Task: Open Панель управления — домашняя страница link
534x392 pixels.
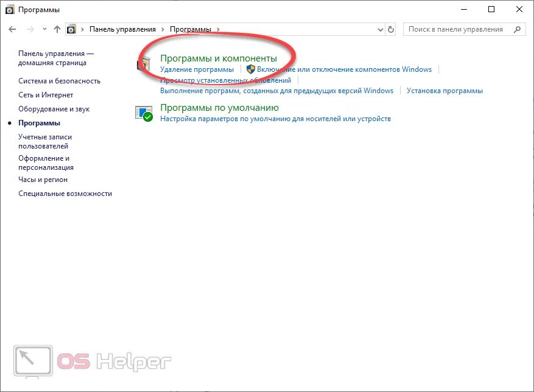Action: (x=56, y=58)
